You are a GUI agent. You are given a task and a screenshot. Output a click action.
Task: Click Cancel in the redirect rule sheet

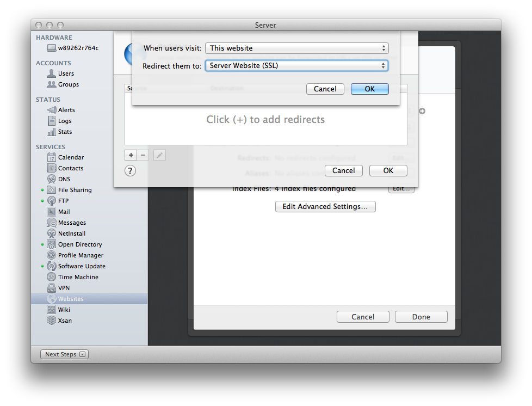[325, 89]
